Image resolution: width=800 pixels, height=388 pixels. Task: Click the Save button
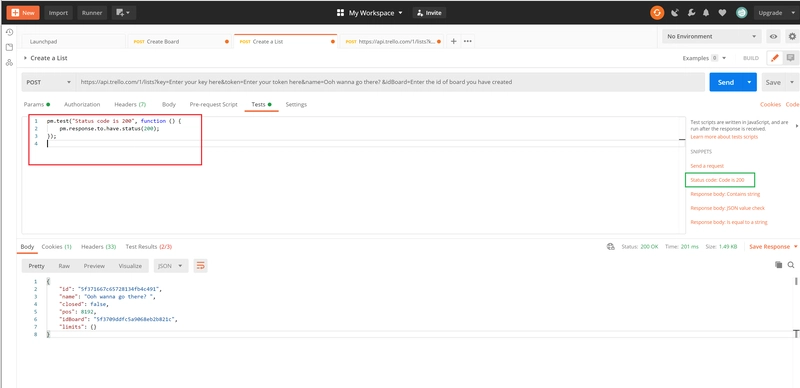click(x=773, y=82)
